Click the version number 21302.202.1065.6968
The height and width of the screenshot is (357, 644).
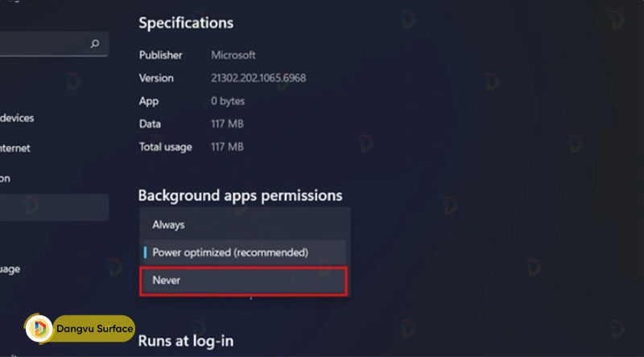258,78
